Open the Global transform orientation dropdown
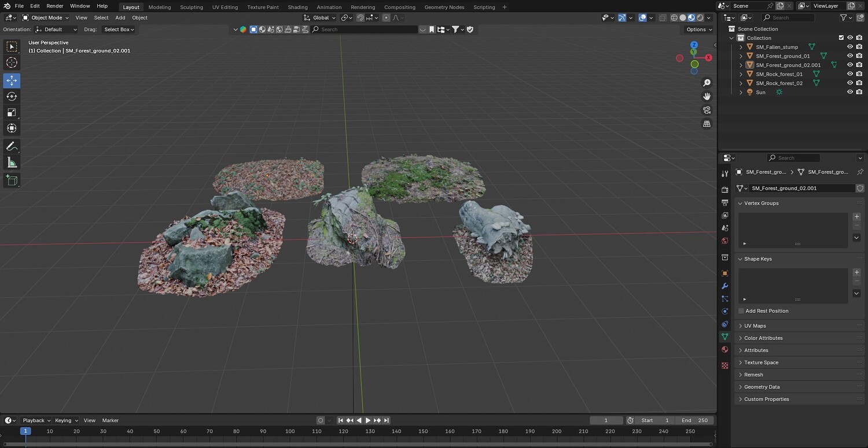868x448 pixels. 320,17
